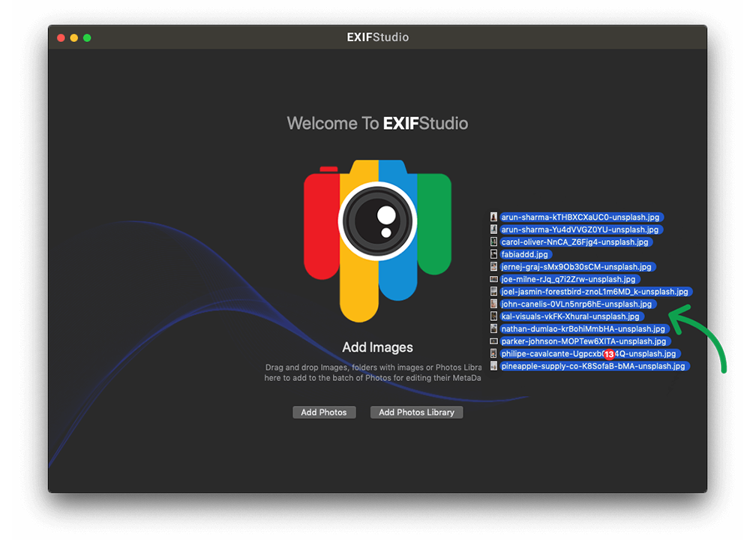Image resolution: width=756 pixels, height=540 pixels.
Task: Select file jernej-graj-sMx9Ob30sCM-unsplash.jpg
Action: tap(577, 267)
